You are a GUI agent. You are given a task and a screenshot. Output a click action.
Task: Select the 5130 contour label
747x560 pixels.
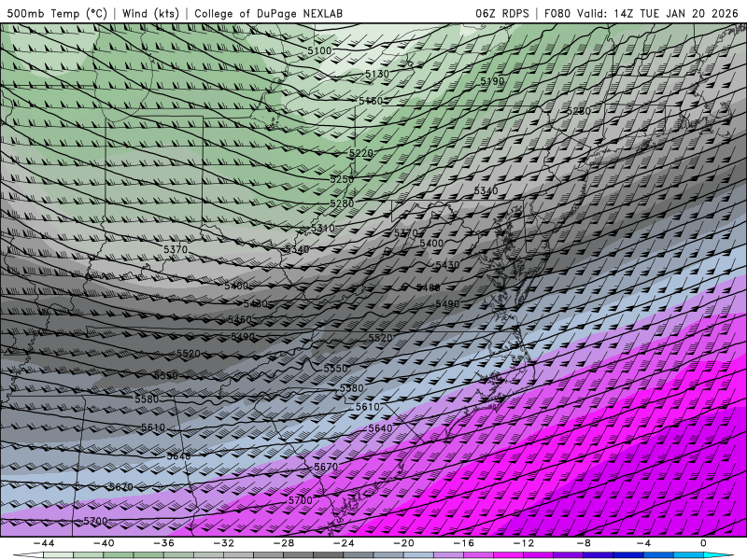(377, 74)
